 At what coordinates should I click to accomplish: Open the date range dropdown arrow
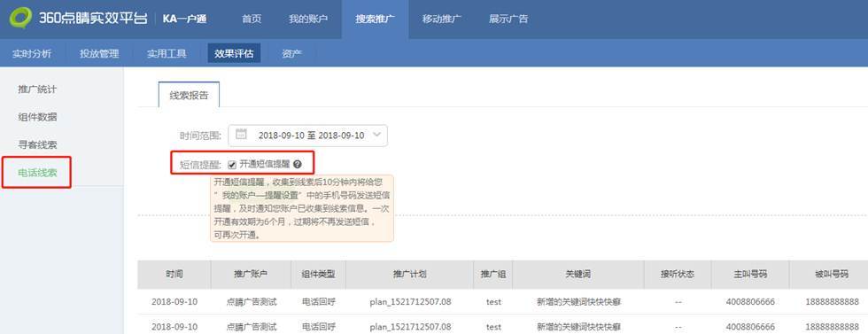[376, 136]
